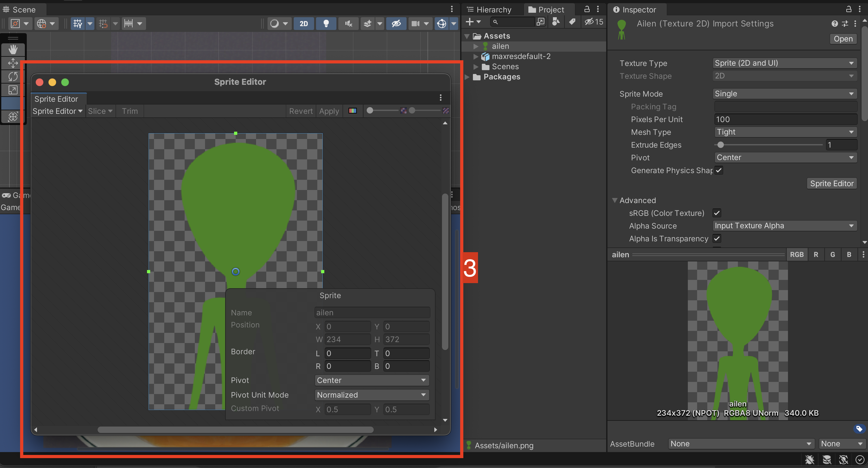Toggle Alpha Is Transparency checkbox

717,238
